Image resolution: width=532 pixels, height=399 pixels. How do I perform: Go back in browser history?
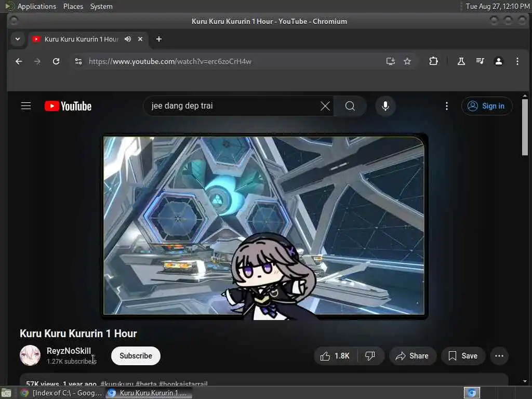coord(19,61)
